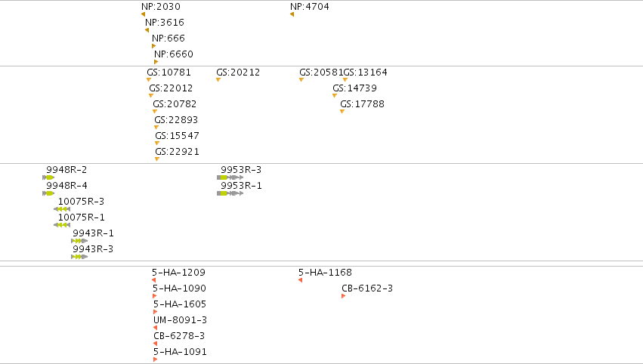Click the 9953R-1 gene glyph
This screenshot has height=364, width=643.
tap(230, 193)
